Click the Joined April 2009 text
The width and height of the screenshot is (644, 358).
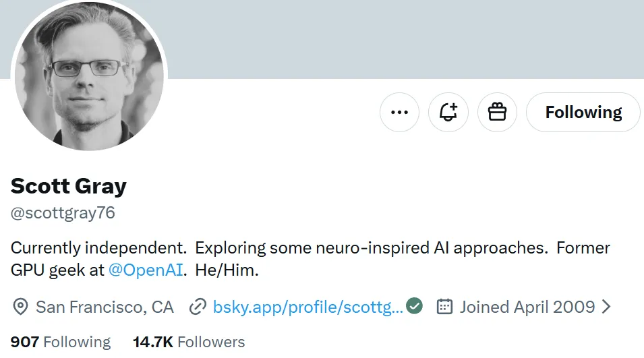click(527, 307)
